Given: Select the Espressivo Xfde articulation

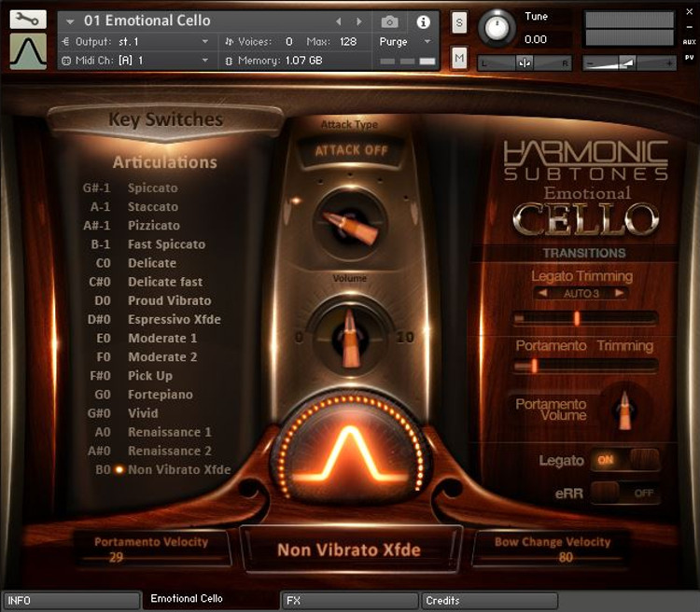Looking at the screenshot, I should 175,319.
